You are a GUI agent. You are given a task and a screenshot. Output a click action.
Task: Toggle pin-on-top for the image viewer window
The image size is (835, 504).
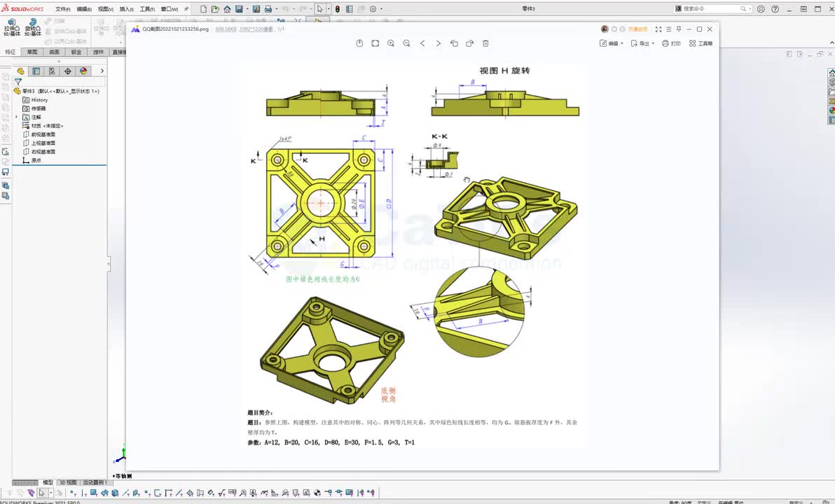tap(679, 29)
